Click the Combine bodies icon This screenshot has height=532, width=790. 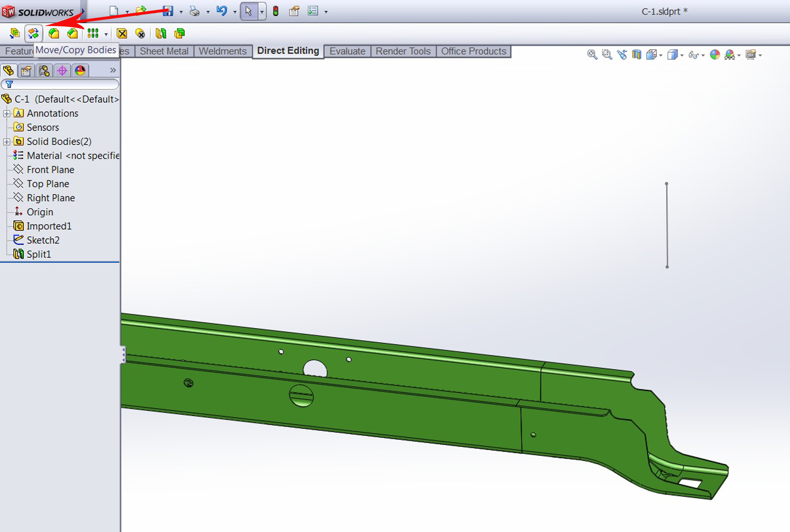(x=179, y=33)
